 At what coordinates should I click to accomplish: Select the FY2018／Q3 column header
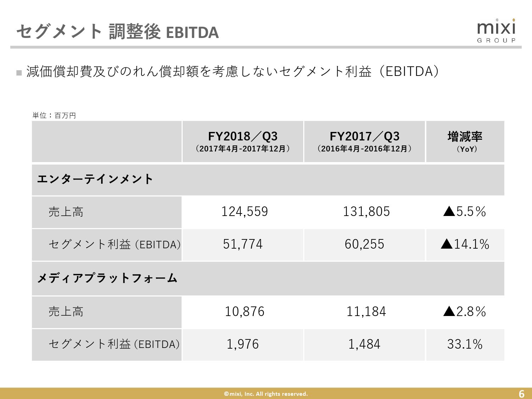point(243,142)
